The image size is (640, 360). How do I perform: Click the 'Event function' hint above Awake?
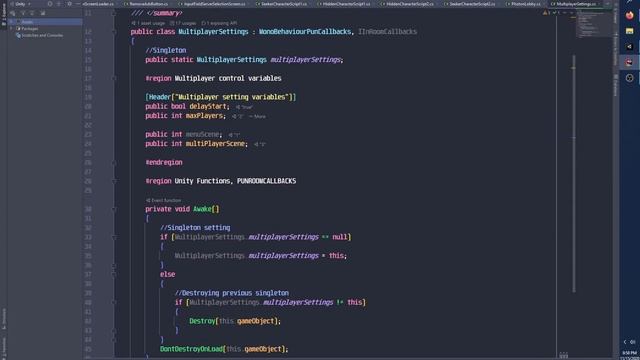(163, 200)
